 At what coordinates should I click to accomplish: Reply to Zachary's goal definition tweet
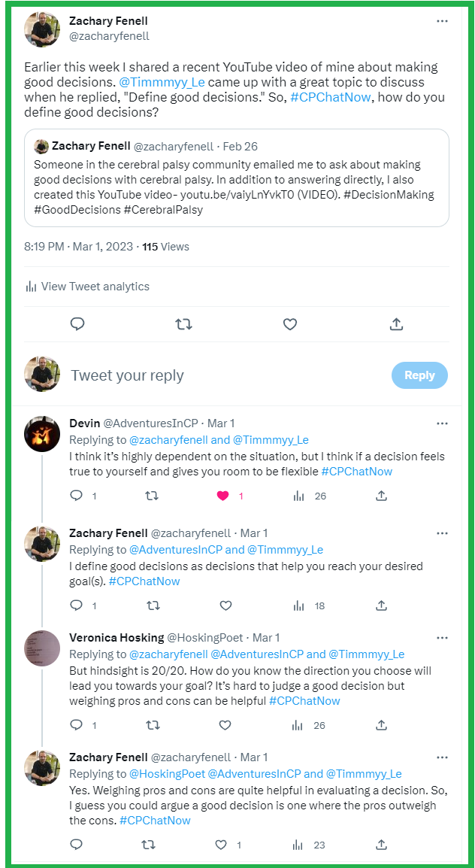76,605
